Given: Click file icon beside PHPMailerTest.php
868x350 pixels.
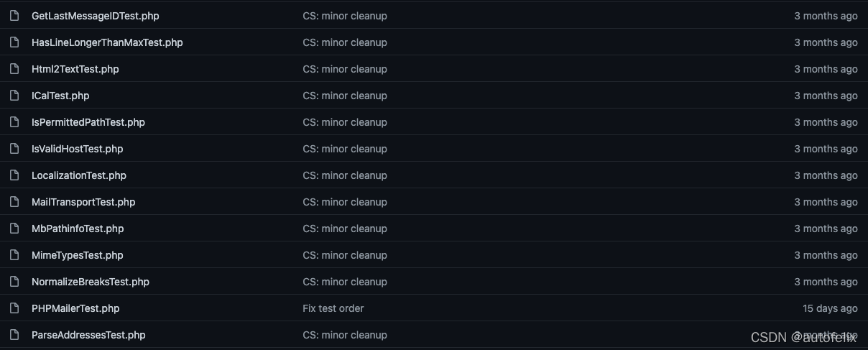Looking at the screenshot, I should [x=14, y=308].
